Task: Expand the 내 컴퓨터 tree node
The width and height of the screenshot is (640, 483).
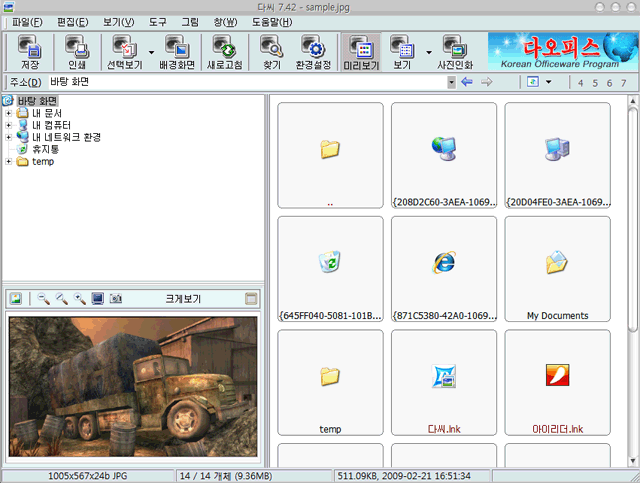Action: click(x=8, y=125)
